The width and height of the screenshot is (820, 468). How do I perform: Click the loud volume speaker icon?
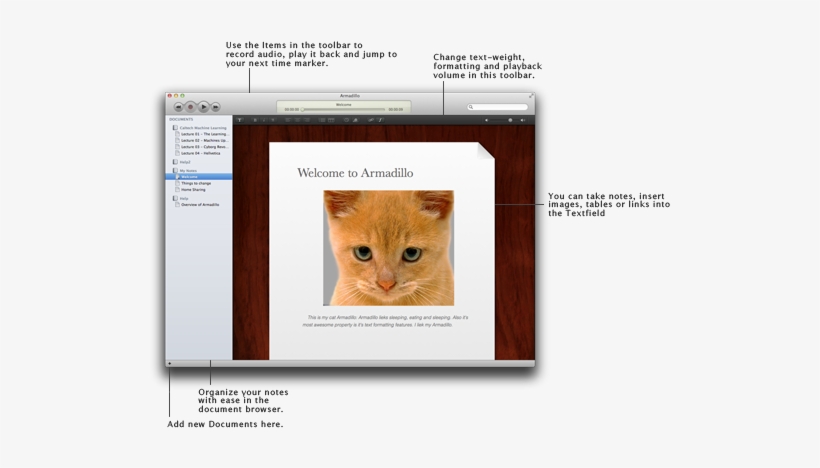click(522, 120)
